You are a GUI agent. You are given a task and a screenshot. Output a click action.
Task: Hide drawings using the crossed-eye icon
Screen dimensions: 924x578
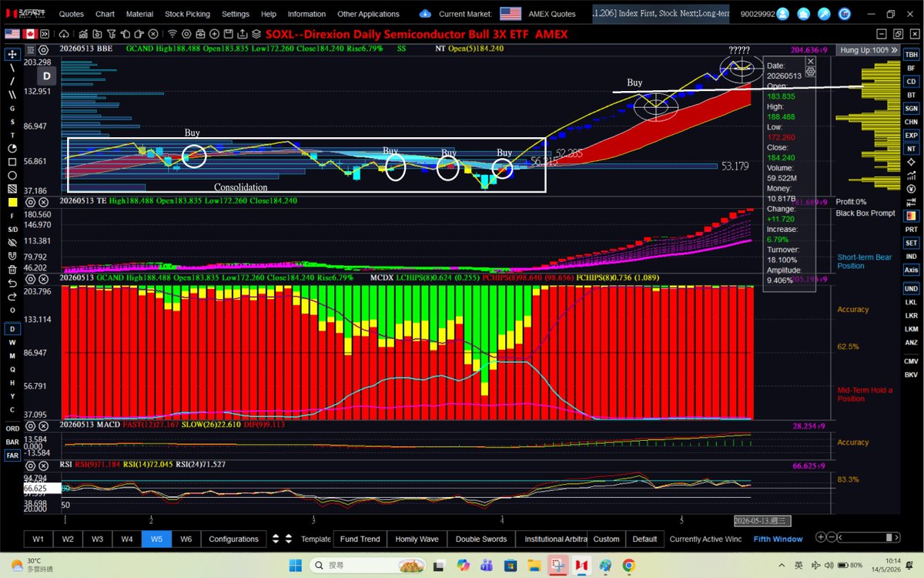click(x=12, y=243)
